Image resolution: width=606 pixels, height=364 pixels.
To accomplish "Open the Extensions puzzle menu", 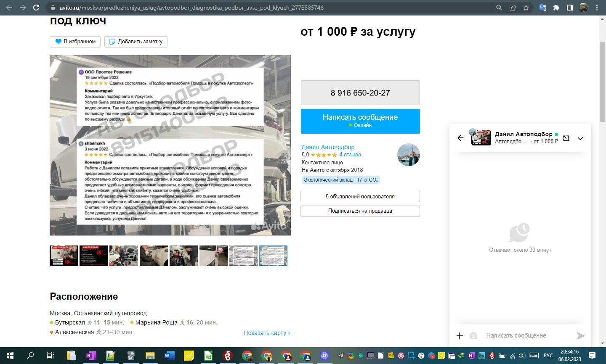I will [x=556, y=8].
